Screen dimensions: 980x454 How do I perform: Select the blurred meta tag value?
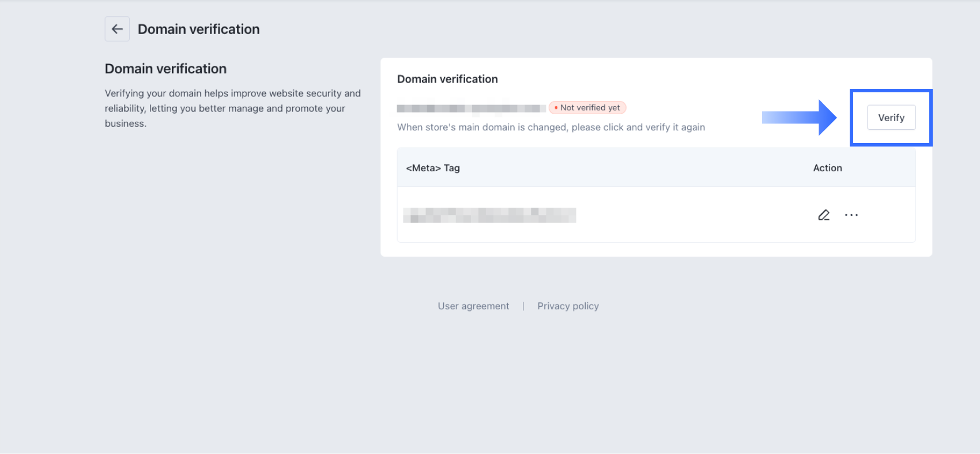point(489,215)
